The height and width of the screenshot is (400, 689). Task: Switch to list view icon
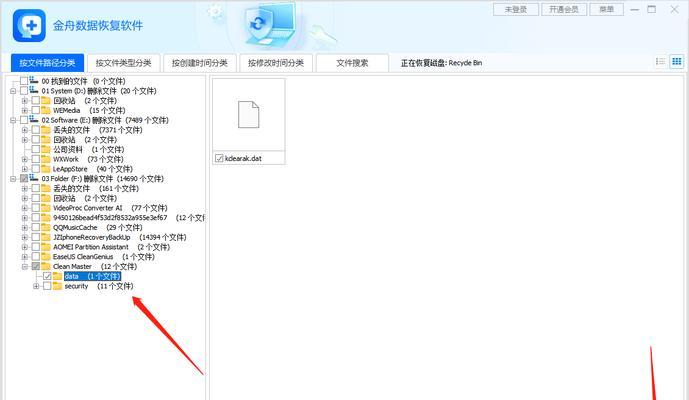click(x=660, y=62)
